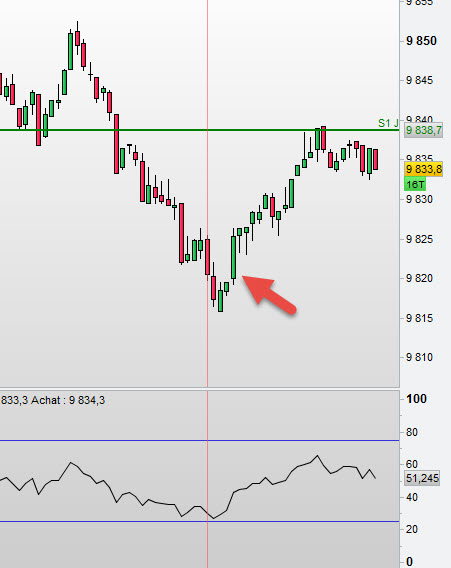The image size is (451, 568).
Task: Click the 9 838,7 support level price tag
Action: click(x=423, y=130)
